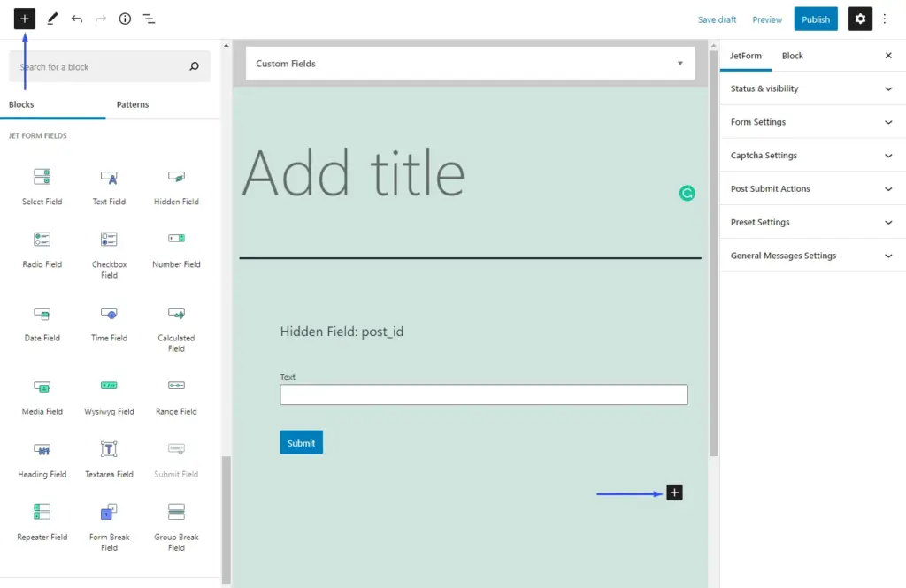
Task: Click the Save draft link
Action: pos(717,19)
